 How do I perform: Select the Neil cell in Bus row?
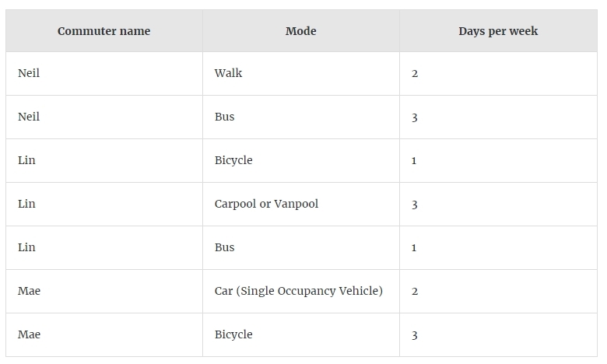[x=104, y=117]
